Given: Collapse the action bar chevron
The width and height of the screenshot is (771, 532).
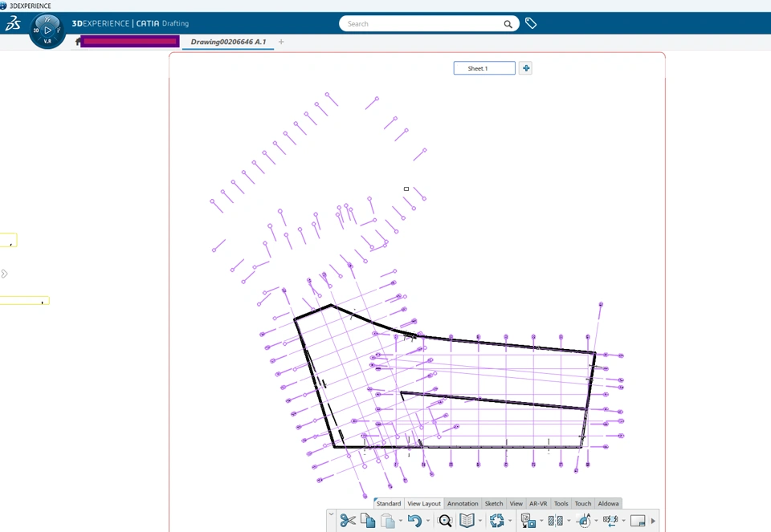Looking at the screenshot, I should (x=331, y=514).
